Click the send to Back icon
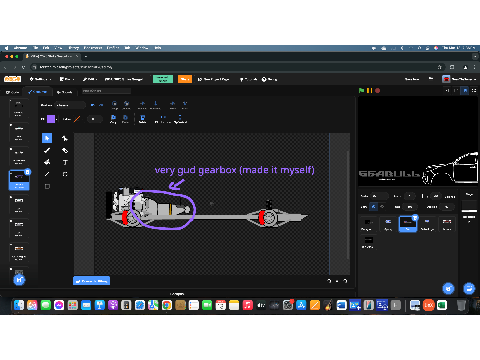 point(185,105)
